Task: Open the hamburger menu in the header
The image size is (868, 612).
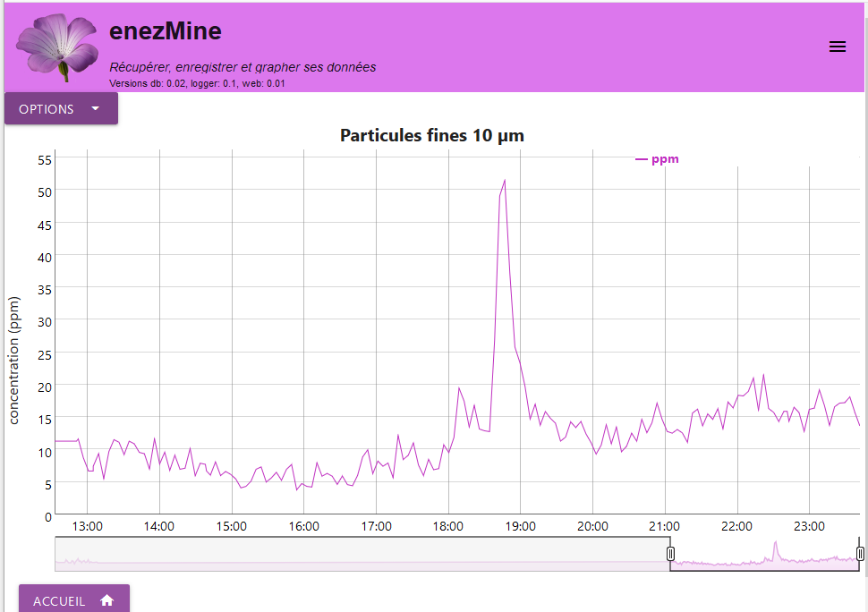Action: pyautogui.click(x=837, y=47)
